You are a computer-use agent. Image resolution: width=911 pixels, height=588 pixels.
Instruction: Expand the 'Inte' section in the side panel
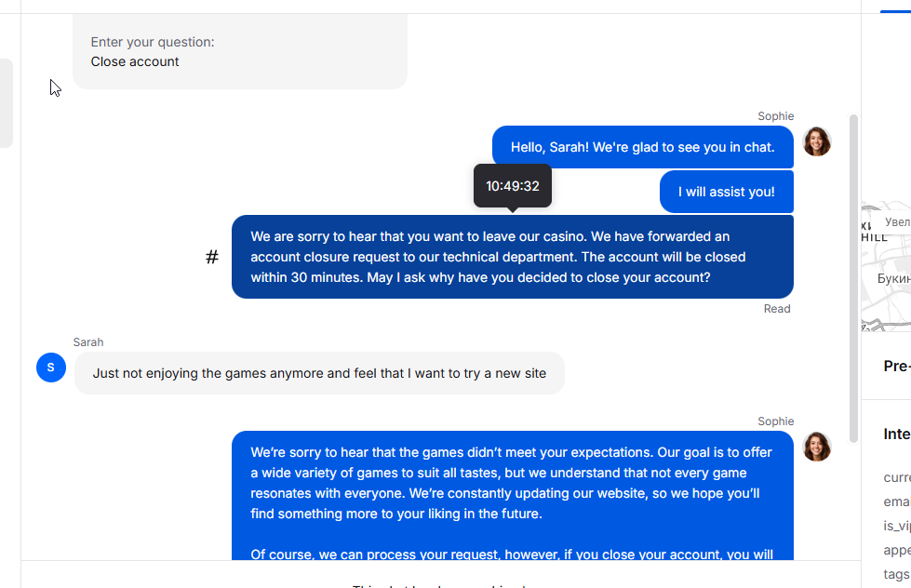896,434
